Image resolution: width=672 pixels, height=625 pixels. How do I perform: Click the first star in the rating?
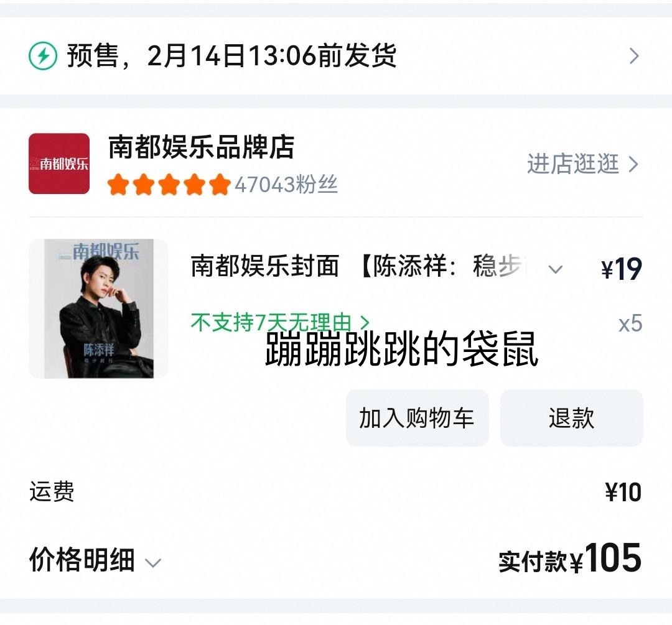click(x=118, y=183)
